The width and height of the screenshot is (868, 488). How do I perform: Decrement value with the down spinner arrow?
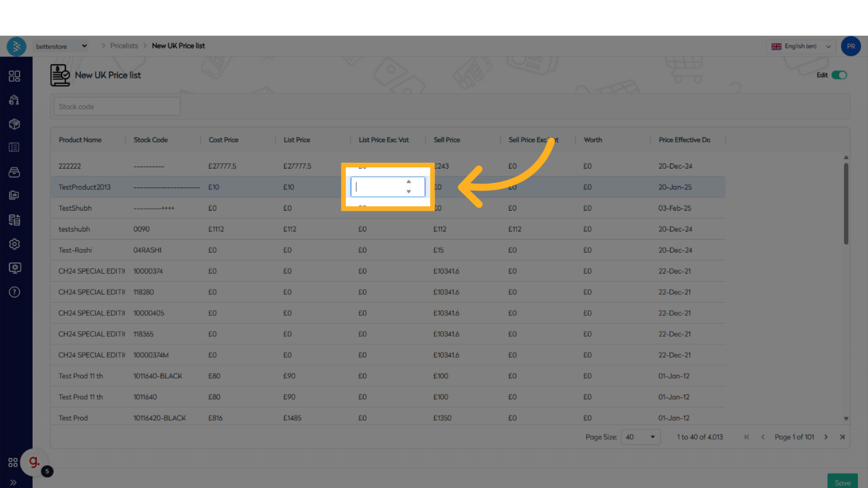tap(409, 192)
